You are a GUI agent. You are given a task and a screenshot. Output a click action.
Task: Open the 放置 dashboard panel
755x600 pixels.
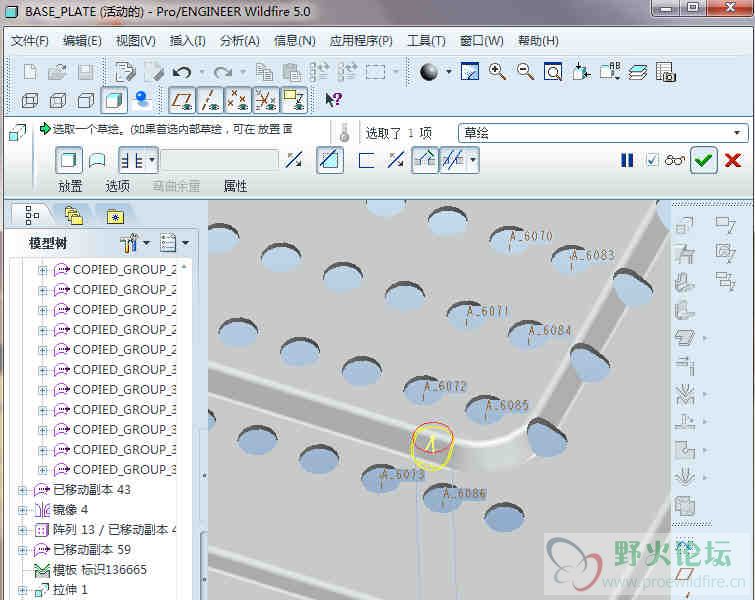(70, 186)
